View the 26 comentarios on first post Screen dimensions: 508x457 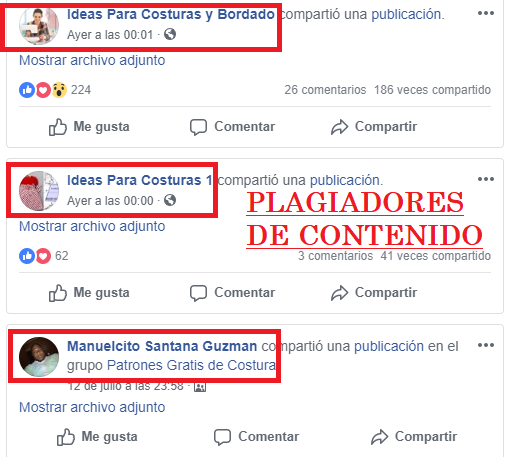coord(325,90)
